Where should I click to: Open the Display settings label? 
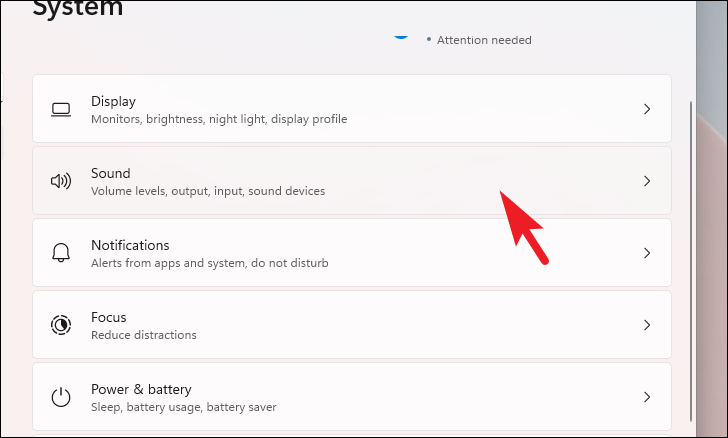113,101
